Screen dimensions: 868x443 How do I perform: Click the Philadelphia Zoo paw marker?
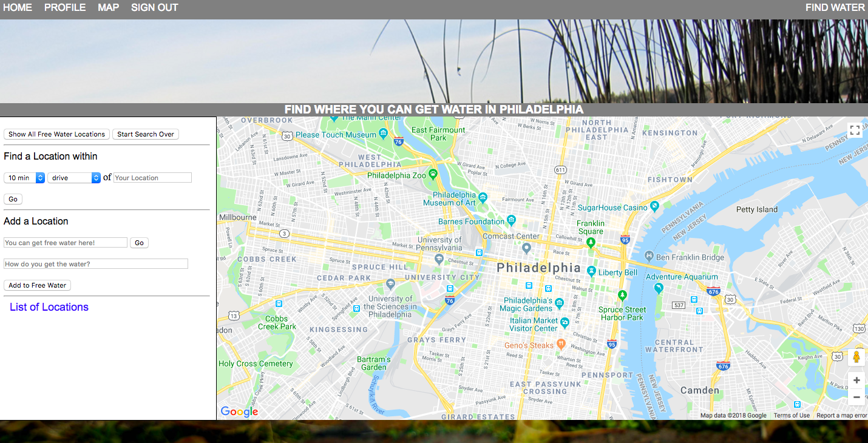point(433,175)
